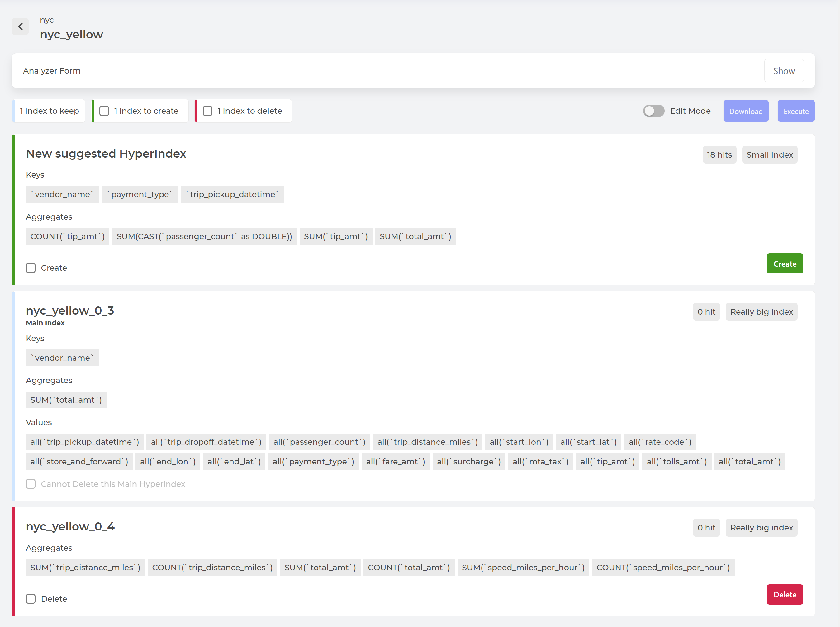Click the nyc_yellow_0_3 index title
The image size is (840, 627).
(x=70, y=311)
